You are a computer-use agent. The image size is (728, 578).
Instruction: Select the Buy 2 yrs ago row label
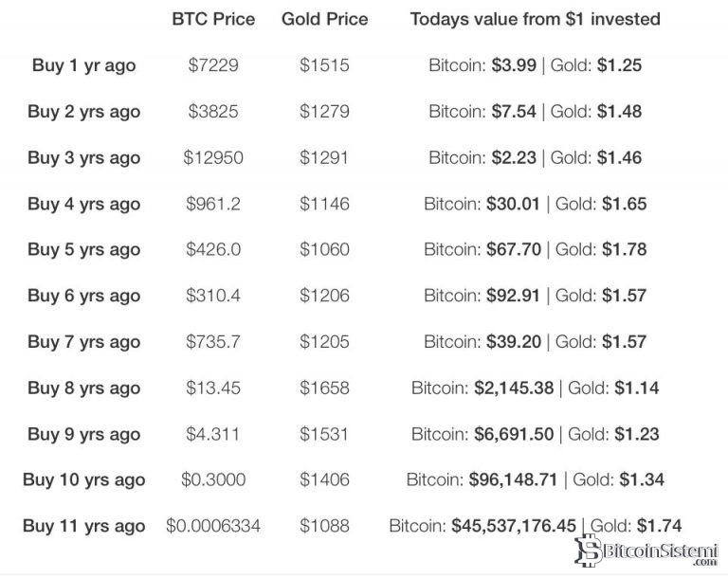(x=83, y=112)
